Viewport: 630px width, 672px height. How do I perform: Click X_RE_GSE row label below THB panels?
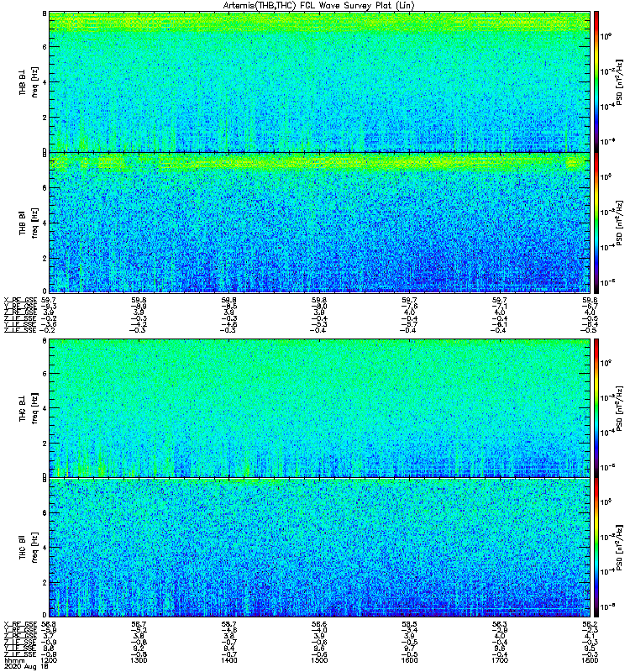20,300
